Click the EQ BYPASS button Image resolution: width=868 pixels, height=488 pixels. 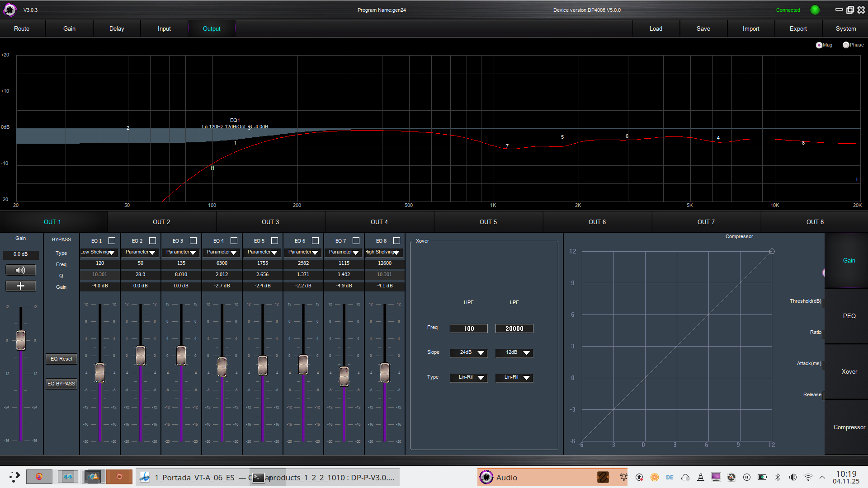click(61, 384)
